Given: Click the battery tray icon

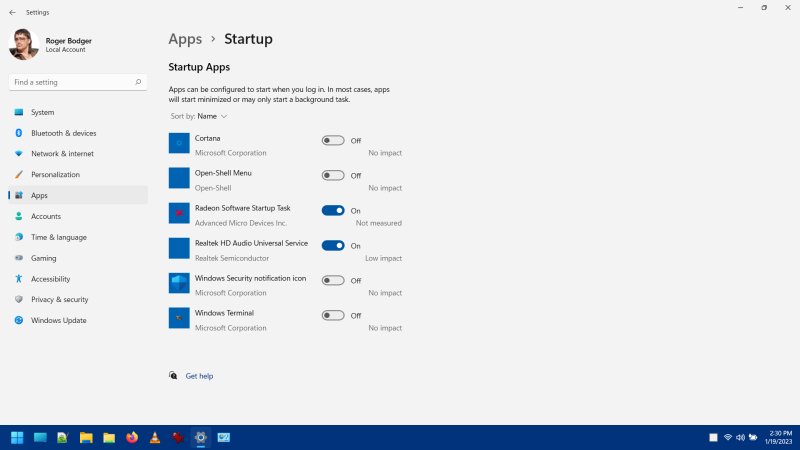Looking at the screenshot, I should [x=753, y=437].
